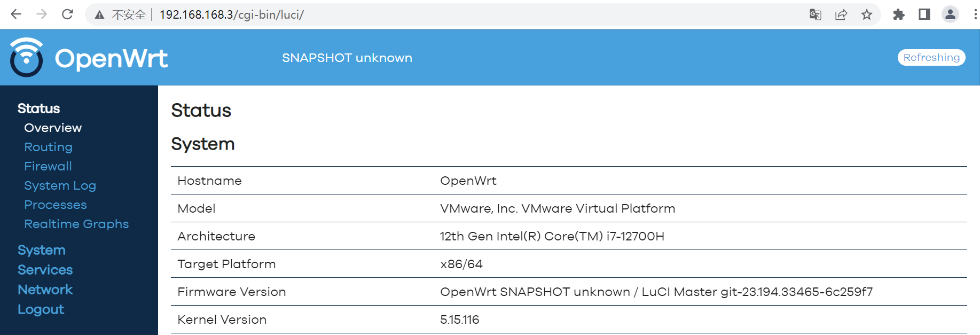Pause auto-refresh via the Refreshing toggle
This screenshot has height=335, width=980.
[931, 57]
